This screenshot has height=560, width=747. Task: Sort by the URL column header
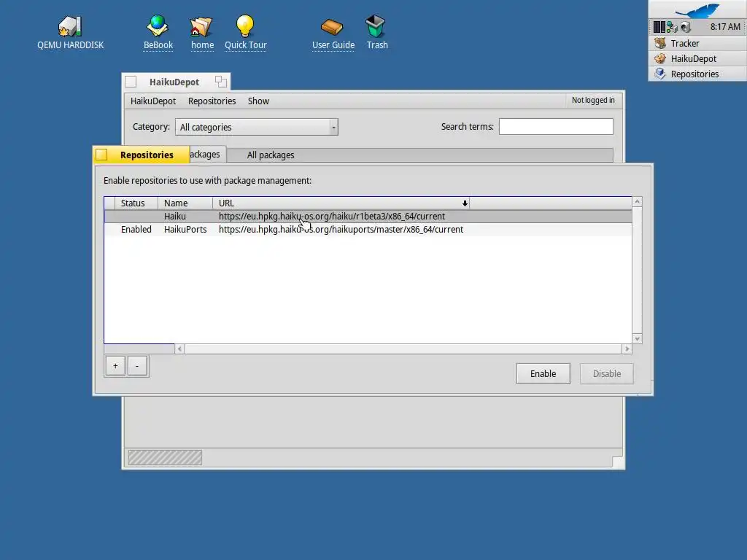click(341, 203)
